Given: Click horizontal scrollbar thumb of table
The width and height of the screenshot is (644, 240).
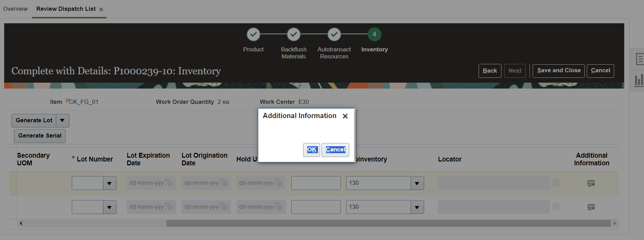Looking at the screenshot, I should (x=388, y=223).
